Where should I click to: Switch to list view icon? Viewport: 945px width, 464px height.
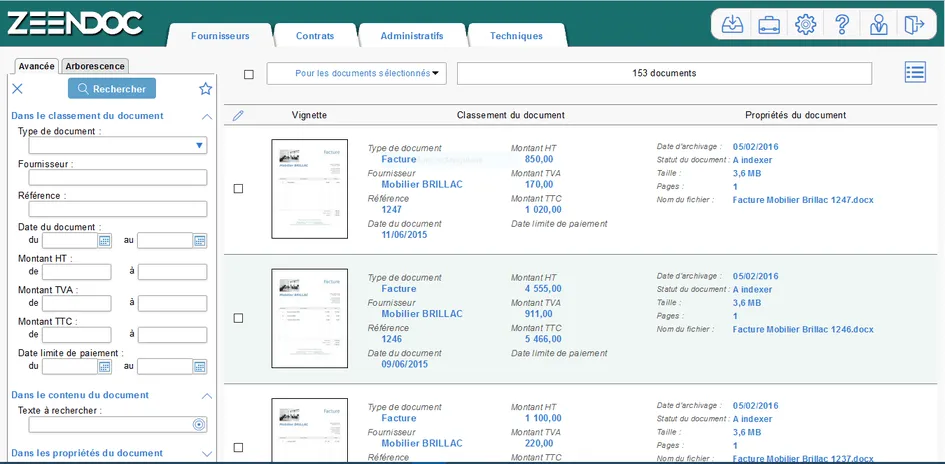(914, 72)
